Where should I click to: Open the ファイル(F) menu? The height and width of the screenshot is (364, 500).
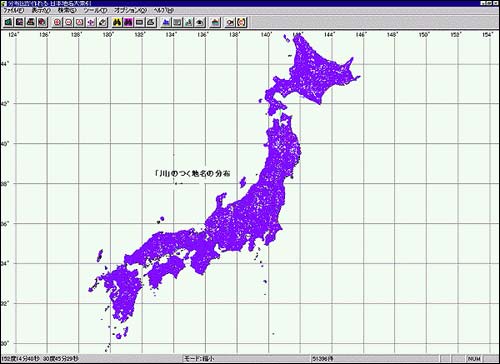tap(14, 10)
